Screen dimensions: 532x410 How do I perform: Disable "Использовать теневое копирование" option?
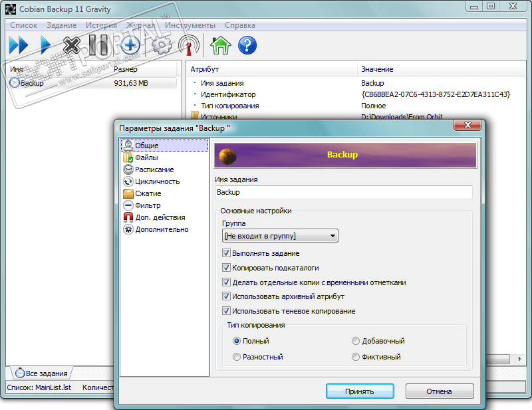coord(226,310)
